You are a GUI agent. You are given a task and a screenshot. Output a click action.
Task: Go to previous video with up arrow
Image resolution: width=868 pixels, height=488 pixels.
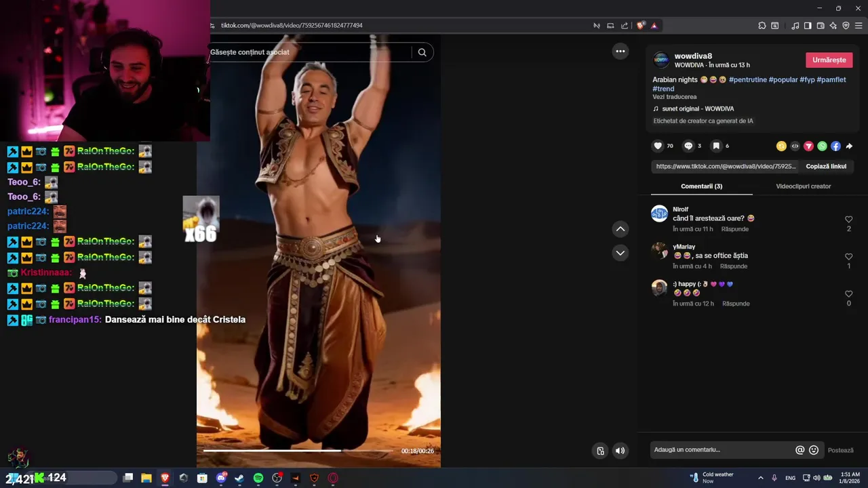pos(620,229)
